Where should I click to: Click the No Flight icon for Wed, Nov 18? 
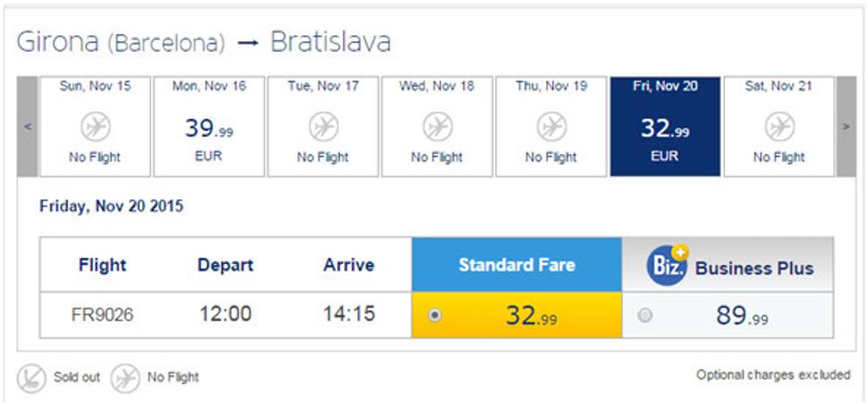(x=437, y=127)
